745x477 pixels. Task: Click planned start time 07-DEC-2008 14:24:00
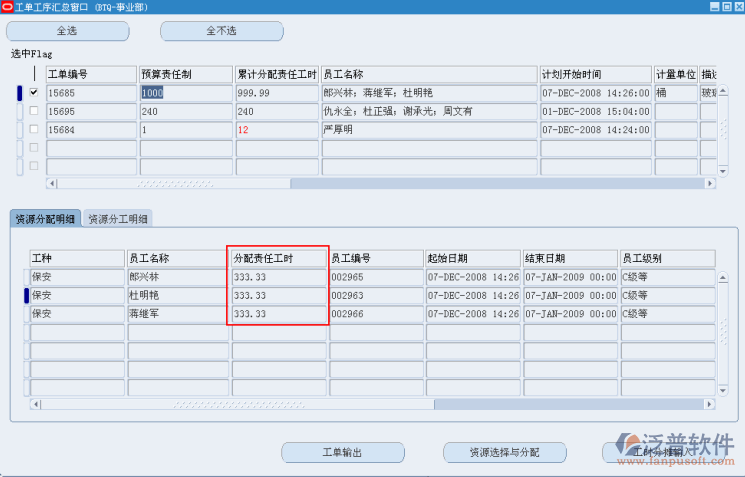[596, 130]
